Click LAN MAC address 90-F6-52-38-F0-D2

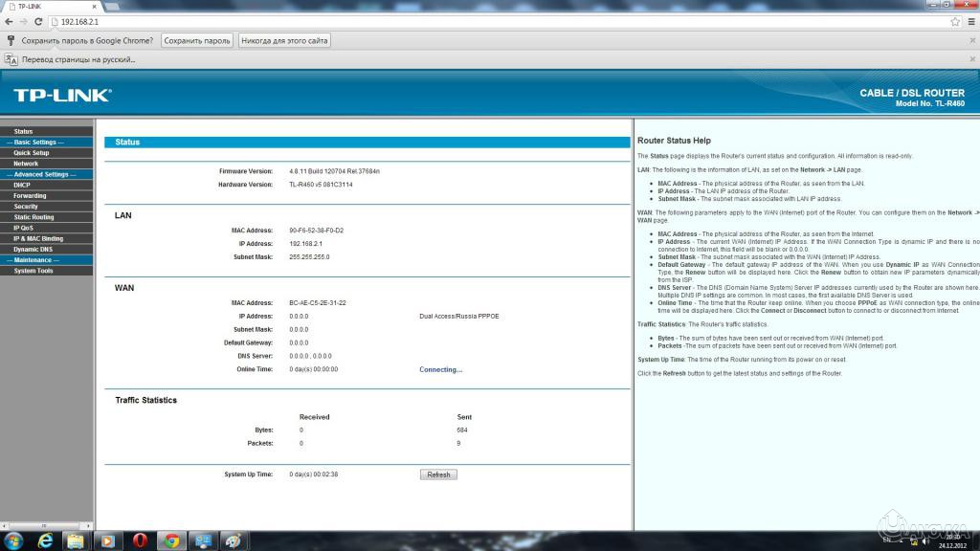click(x=316, y=231)
